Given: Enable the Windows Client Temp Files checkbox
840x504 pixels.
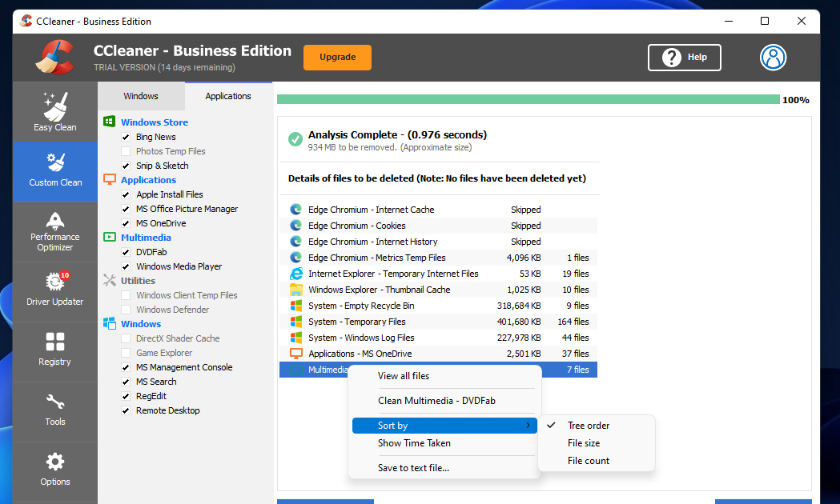Looking at the screenshot, I should (126, 295).
